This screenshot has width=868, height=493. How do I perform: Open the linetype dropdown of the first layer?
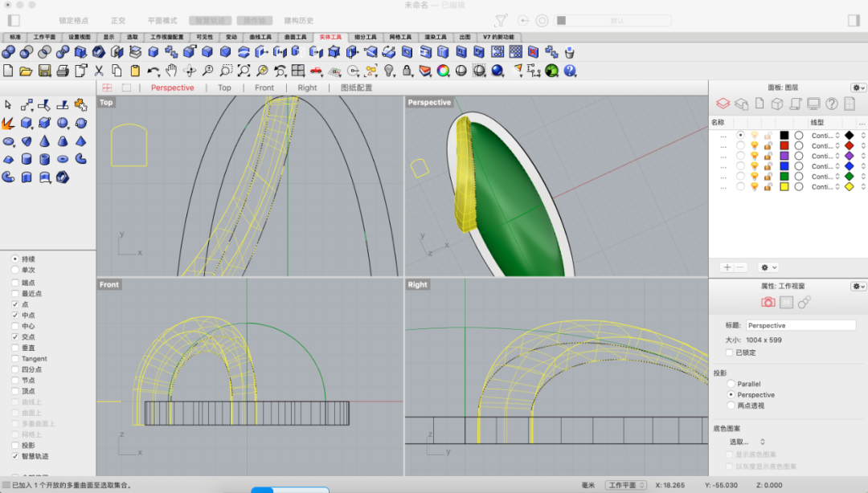[x=825, y=136]
